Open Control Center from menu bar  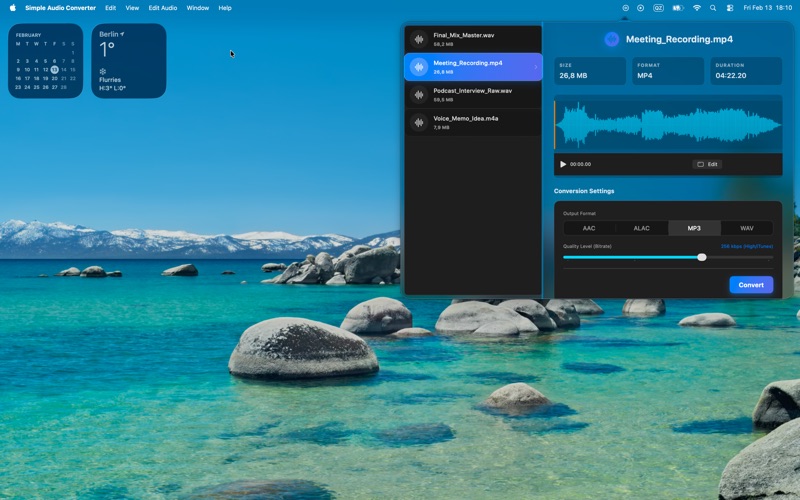pos(730,8)
